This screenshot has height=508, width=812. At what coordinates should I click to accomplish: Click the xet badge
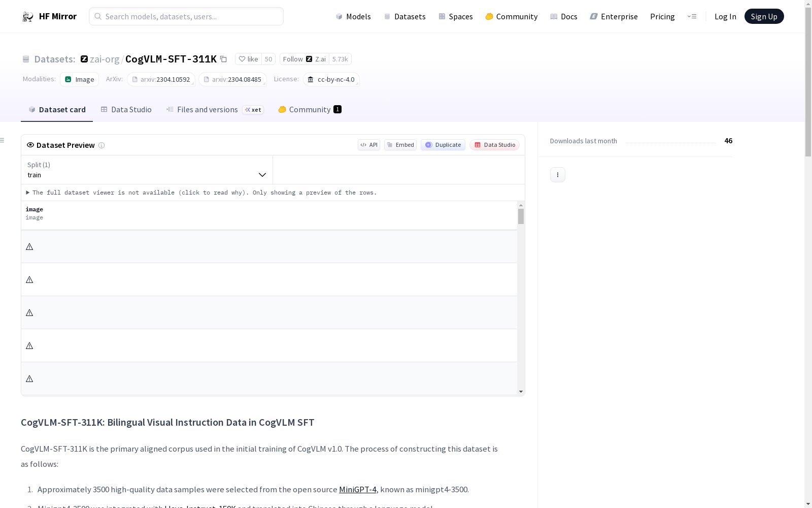pyautogui.click(x=253, y=110)
